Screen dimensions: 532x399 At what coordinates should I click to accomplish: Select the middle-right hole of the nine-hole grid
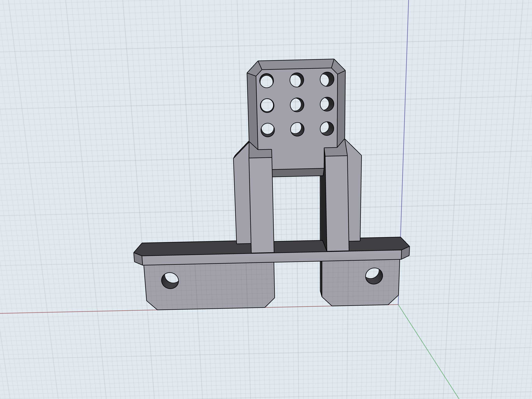click(327, 104)
